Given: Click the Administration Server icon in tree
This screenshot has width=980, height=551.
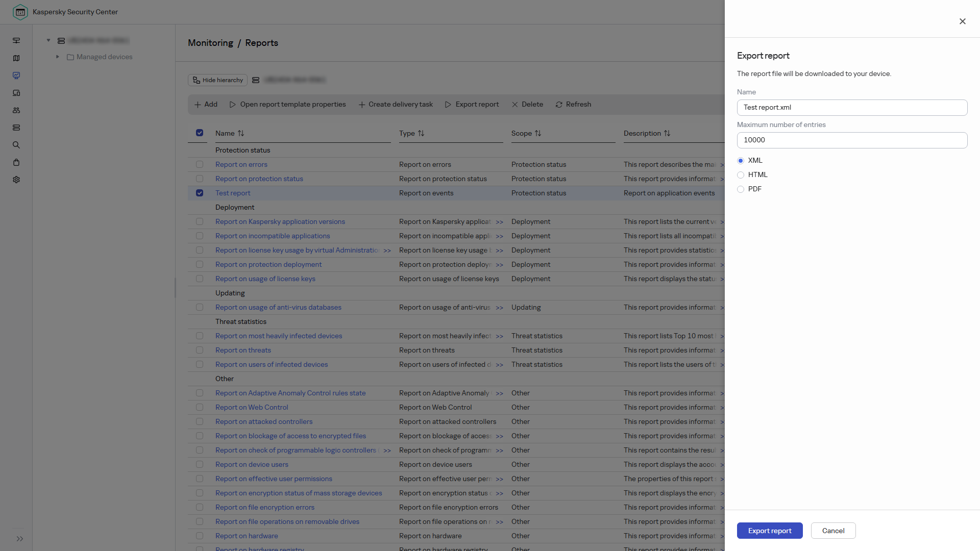Looking at the screenshot, I should coord(61,41).
